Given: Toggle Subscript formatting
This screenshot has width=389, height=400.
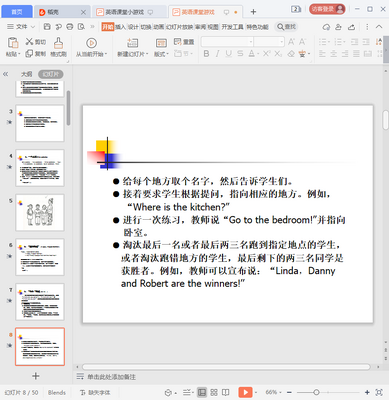Looking at the screenshot, I should [278, 53].
